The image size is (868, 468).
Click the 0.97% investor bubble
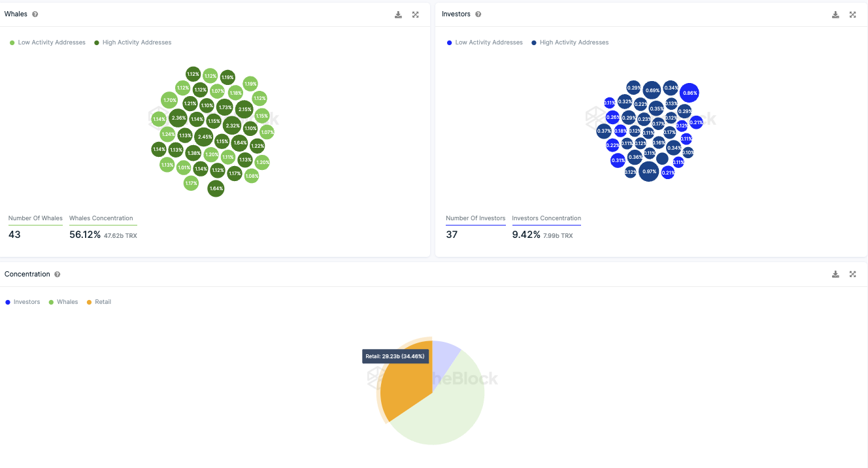649,172
